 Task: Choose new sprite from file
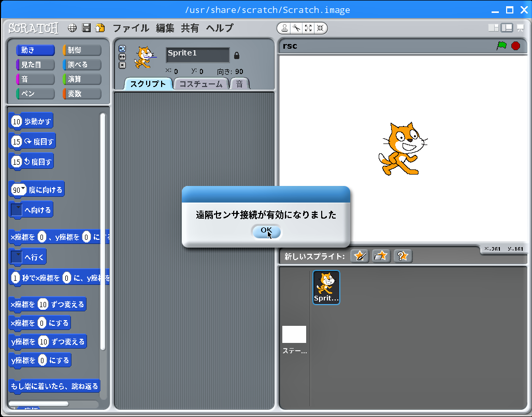(x=381, y=256)
